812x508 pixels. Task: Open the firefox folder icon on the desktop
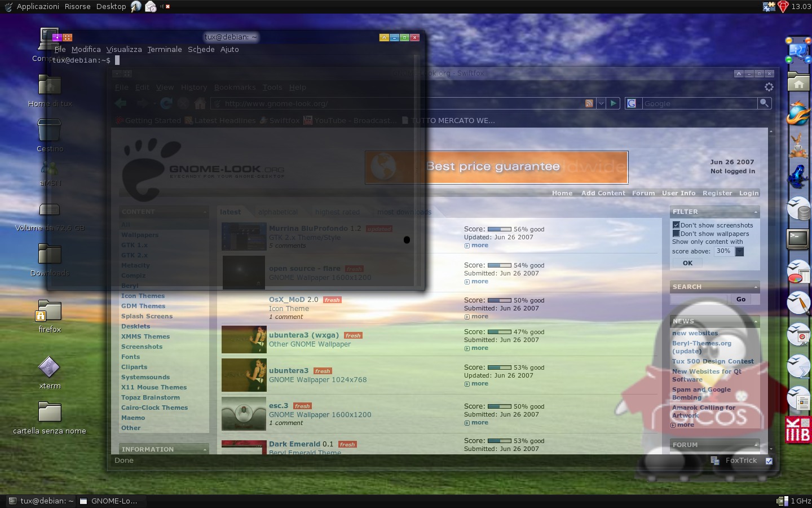pyautogui.click(x=50, y=310)
